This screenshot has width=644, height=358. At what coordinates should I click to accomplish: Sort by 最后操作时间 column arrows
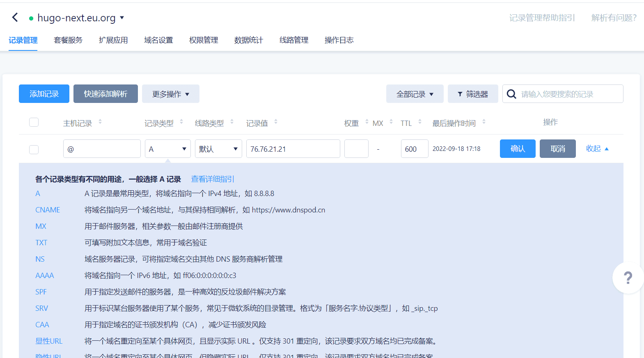(x=484, y=122)
